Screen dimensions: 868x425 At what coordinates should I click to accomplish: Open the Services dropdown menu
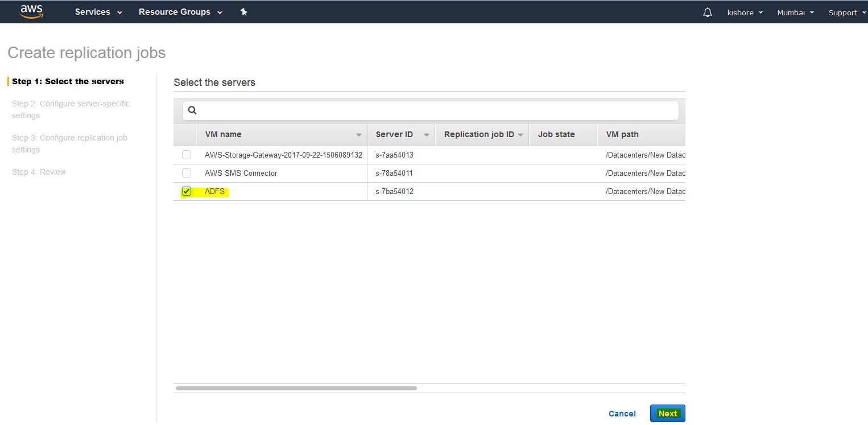98,12
